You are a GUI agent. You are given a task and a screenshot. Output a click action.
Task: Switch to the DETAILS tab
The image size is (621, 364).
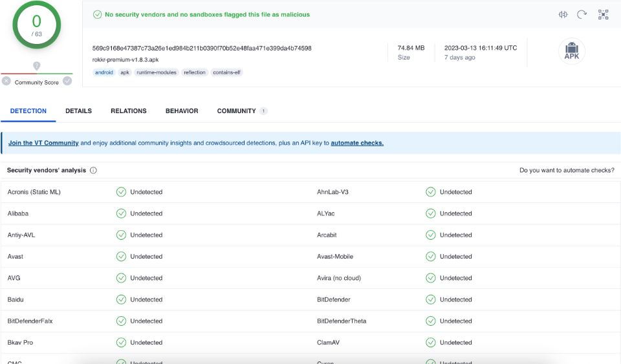[x=78, y=111]
